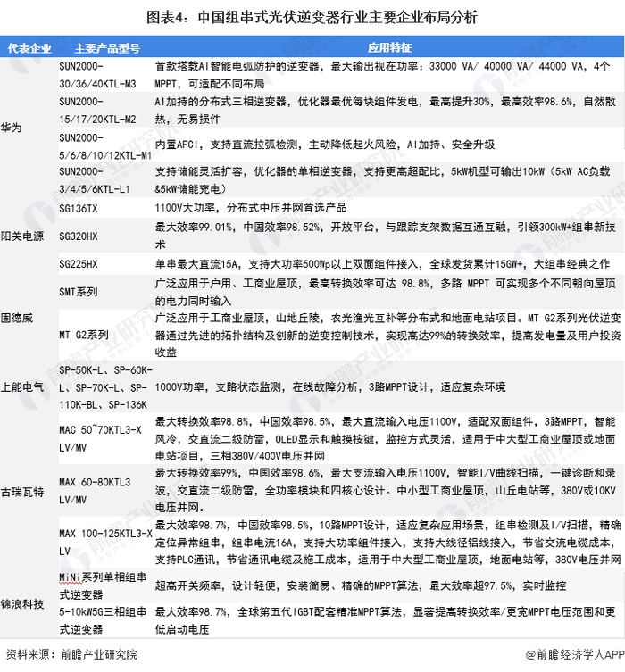The height and width of the screenshot is (672, 625).
Task: Click description starting '最大效率99.01%'
Action: tap(386, 236)
